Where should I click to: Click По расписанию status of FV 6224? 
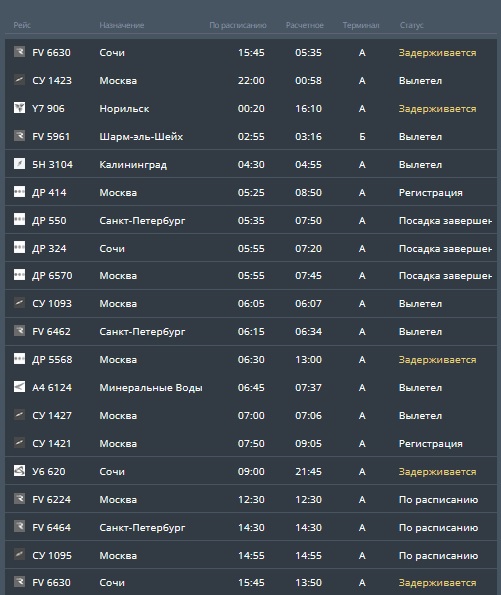438,500
